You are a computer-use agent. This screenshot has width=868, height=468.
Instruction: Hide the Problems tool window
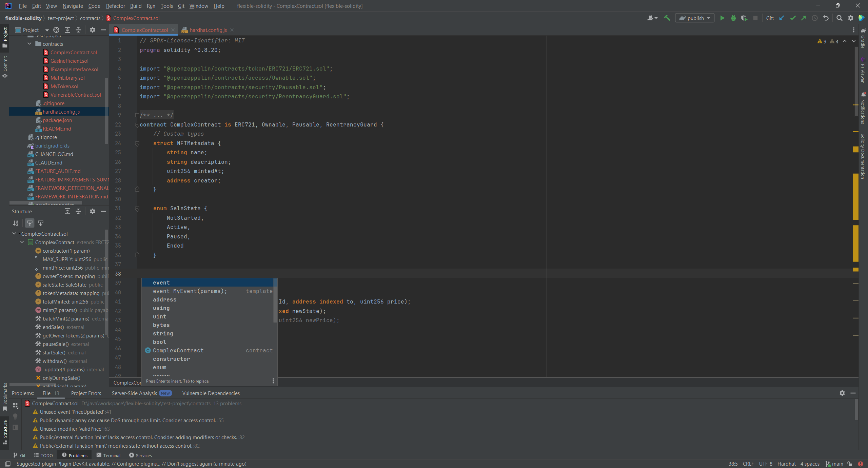click(853, 393)
